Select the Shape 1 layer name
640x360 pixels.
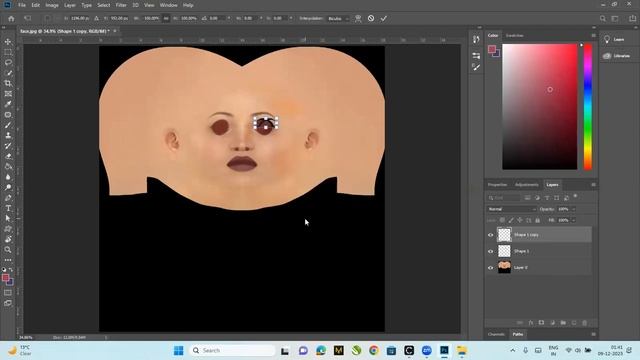pos(521,251)
